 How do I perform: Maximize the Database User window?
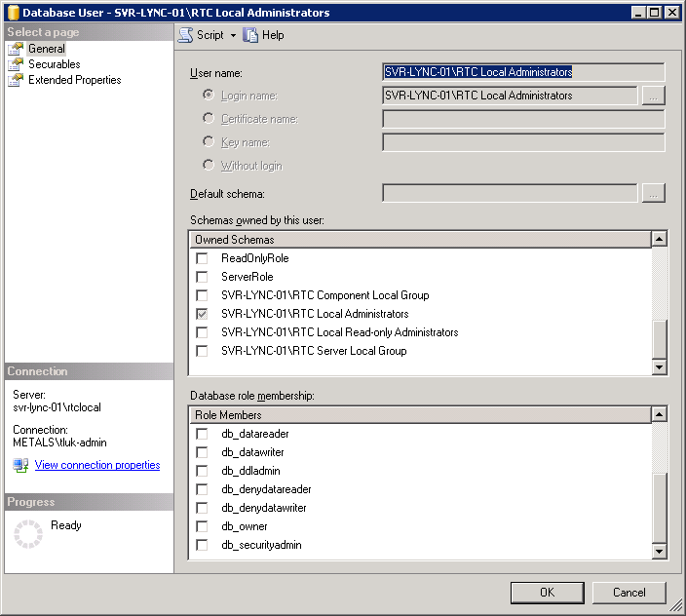[654, 13]
